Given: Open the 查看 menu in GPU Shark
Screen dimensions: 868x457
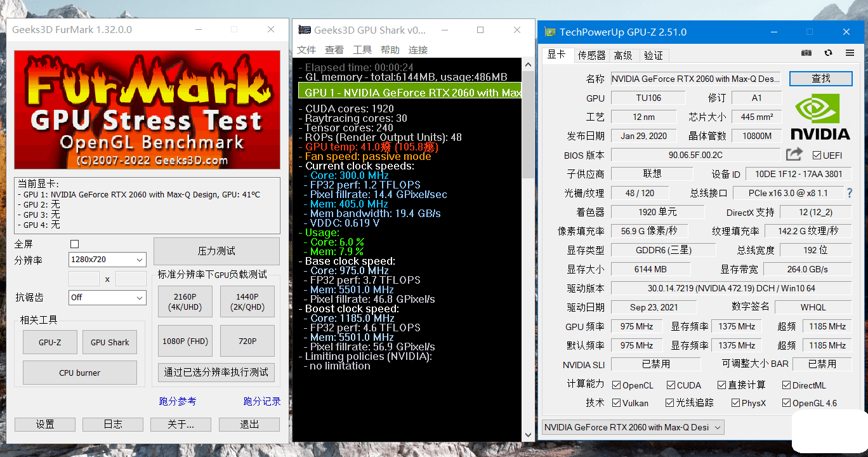Looking at the screenshot, I should [334, 50].
